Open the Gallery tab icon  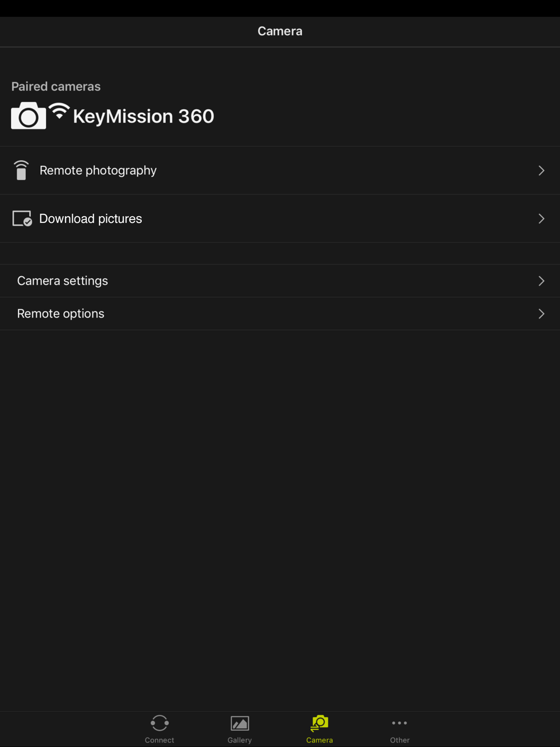[x=240, y=723]
